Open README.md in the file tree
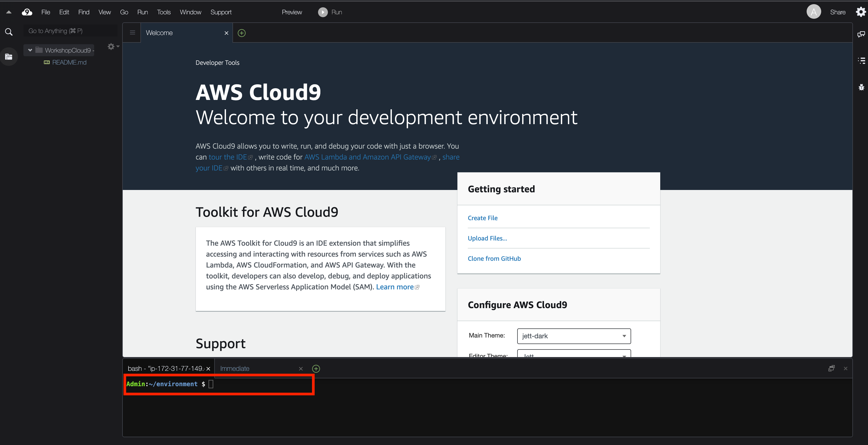 [69, 62]
